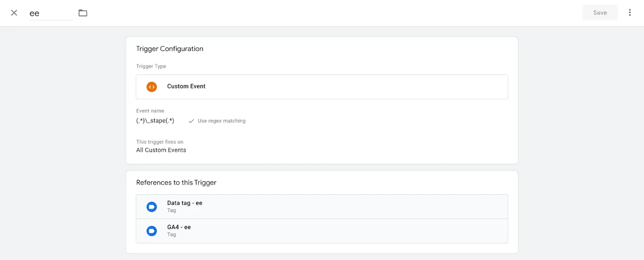
Task: Click the Use regex matching checkmark
Action: click(x=191, y=121)
